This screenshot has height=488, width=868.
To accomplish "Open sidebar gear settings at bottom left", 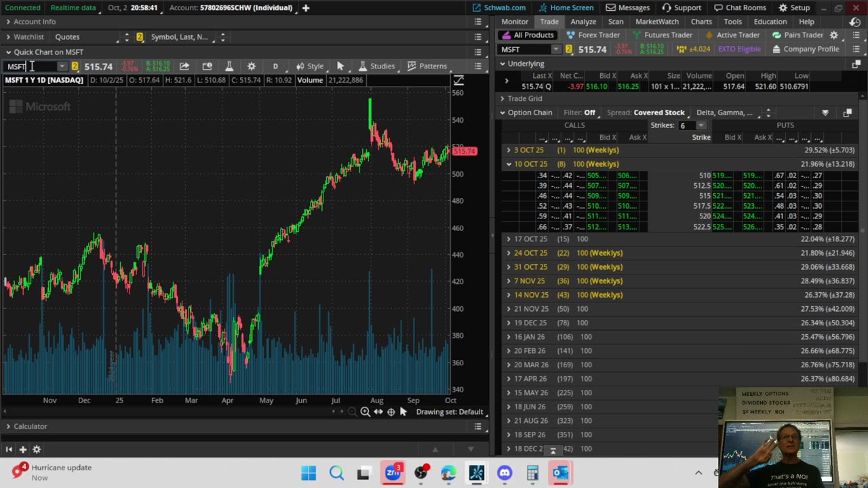I will point(37,449).
